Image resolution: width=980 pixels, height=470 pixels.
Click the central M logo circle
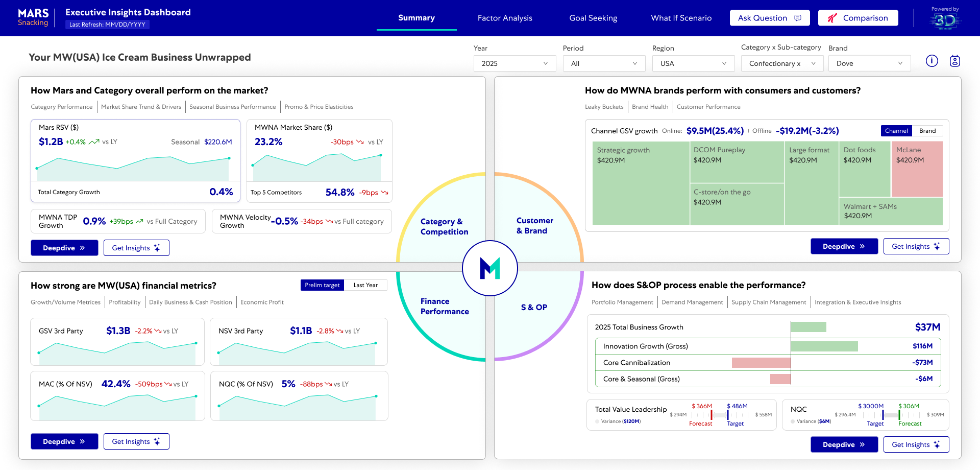[490, 268]
